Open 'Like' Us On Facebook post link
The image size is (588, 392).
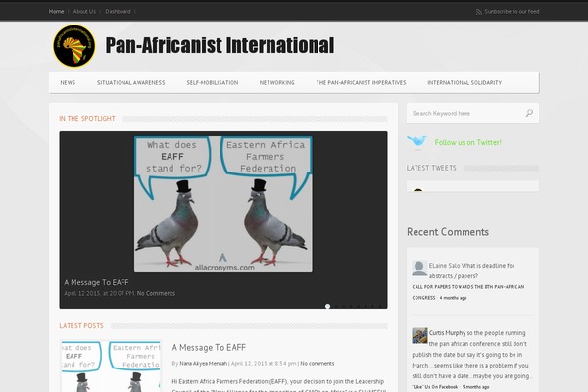click(434, 387)
